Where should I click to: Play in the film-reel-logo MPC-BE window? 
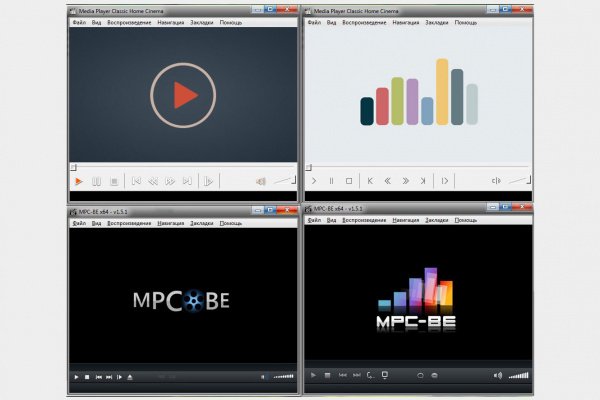(x=76, y=377)
